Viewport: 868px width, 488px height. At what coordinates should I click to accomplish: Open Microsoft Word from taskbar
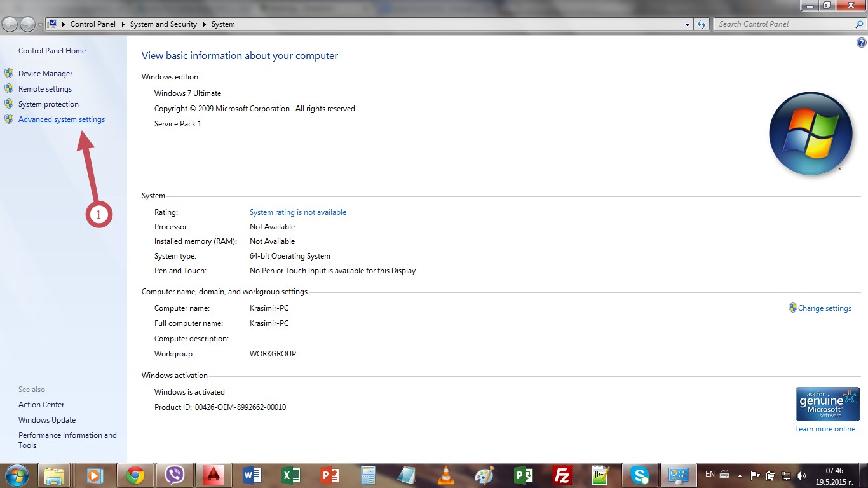point(252,475)
